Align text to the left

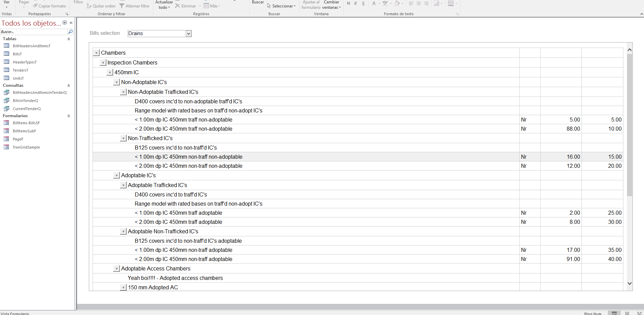pyautogui.click(x=411, y=3)
